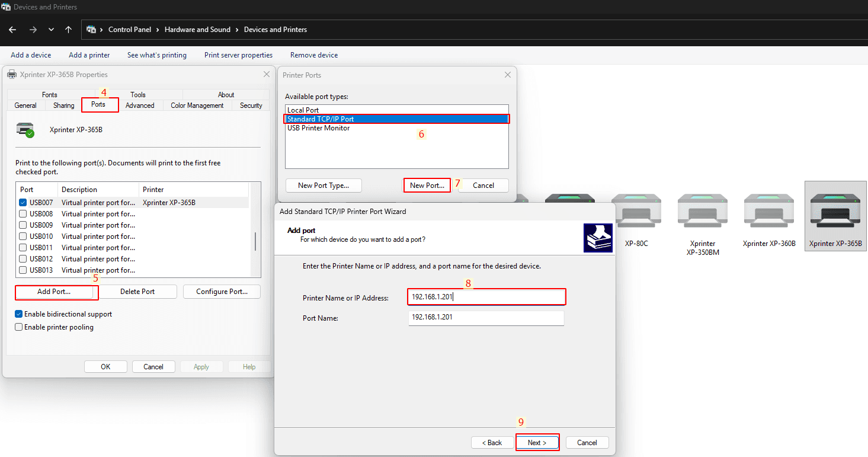868x457 pixels.
Task: Click the Control Panel address bar icon
Action: pos(91,29)
